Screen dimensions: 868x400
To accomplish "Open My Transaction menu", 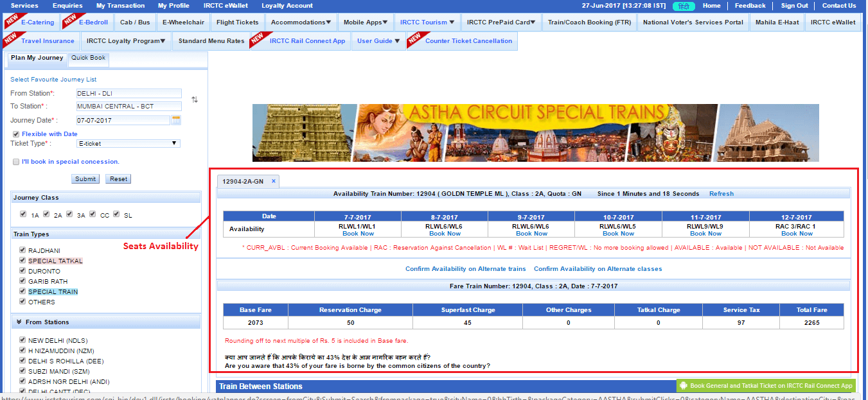I will tap(120, 6).
